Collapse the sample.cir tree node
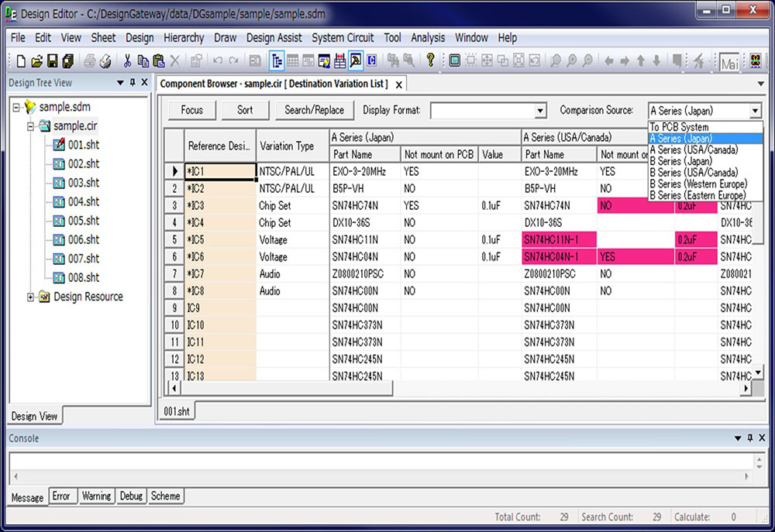 (31, 125)
